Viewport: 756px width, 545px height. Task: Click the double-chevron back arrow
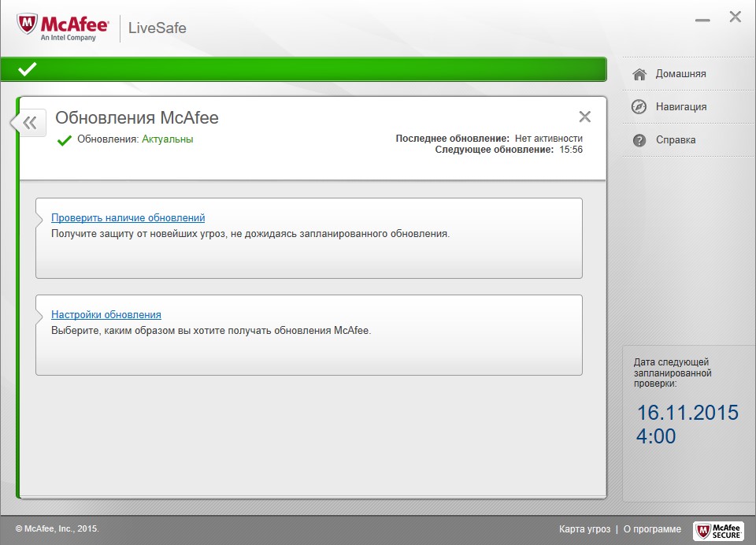30,123
